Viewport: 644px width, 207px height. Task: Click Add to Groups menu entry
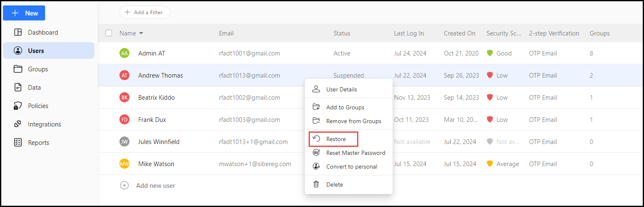pyautogui.click(x=345, y=107)
